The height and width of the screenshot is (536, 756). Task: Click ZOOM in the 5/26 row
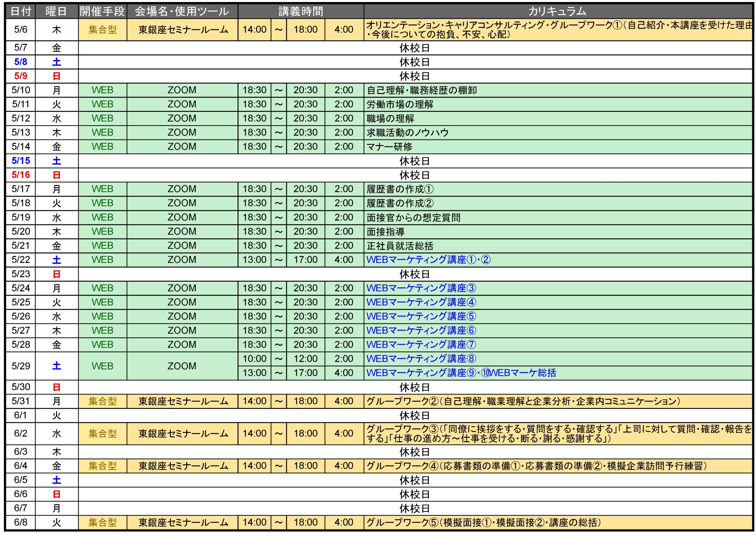point(182,316)
